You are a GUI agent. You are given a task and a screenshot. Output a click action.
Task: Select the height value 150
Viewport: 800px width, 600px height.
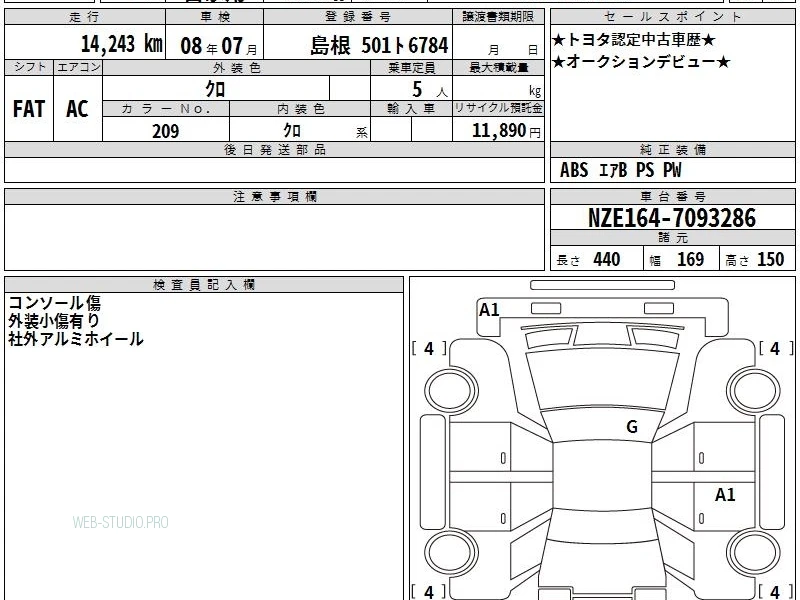click(x=770, y=259)
